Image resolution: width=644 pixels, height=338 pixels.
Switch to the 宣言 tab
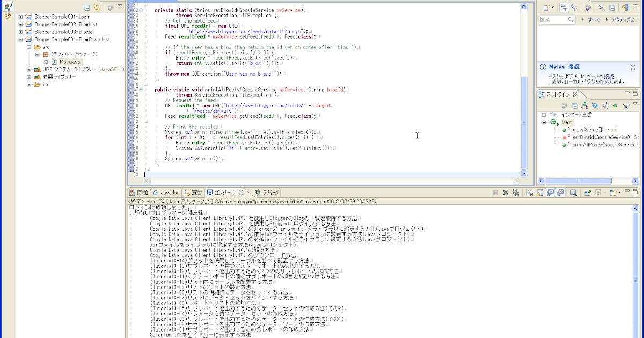click(193, 192)
